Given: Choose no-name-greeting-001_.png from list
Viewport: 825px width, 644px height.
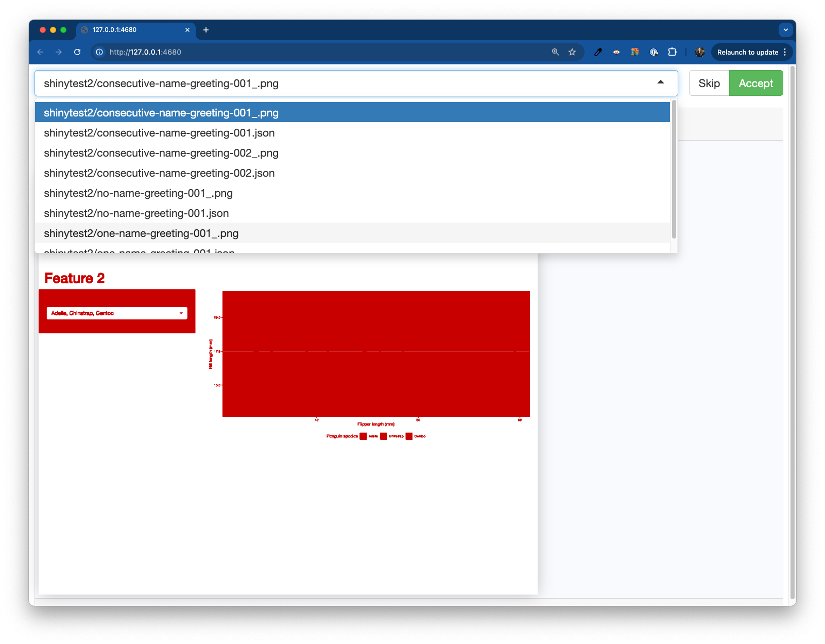Looking at the screenshot, I should 138,193.
